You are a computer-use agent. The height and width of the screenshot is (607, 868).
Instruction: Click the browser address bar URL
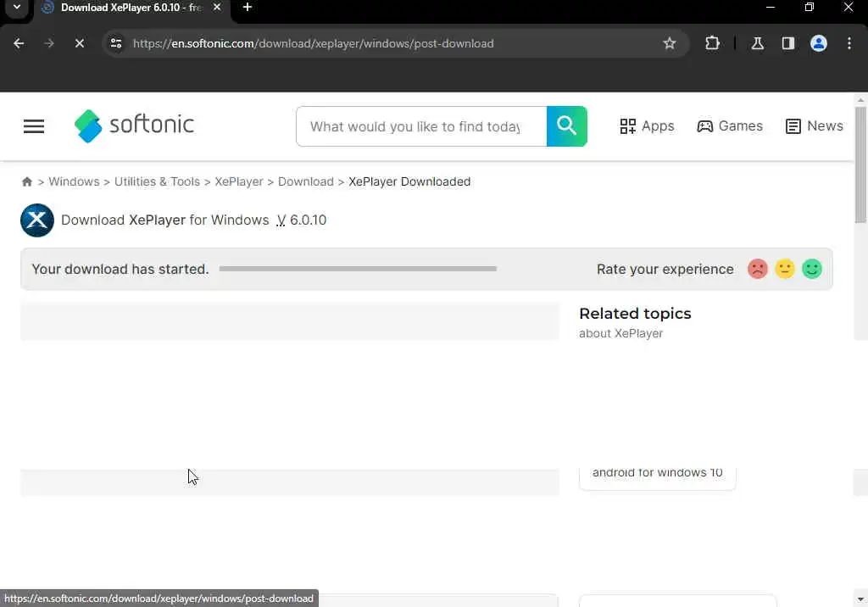314,43
